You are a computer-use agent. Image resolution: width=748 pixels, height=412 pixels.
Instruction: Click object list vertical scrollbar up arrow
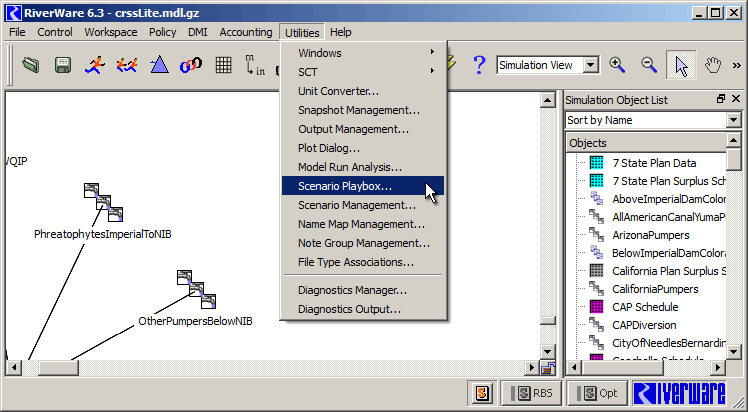[x=734, y=140]
